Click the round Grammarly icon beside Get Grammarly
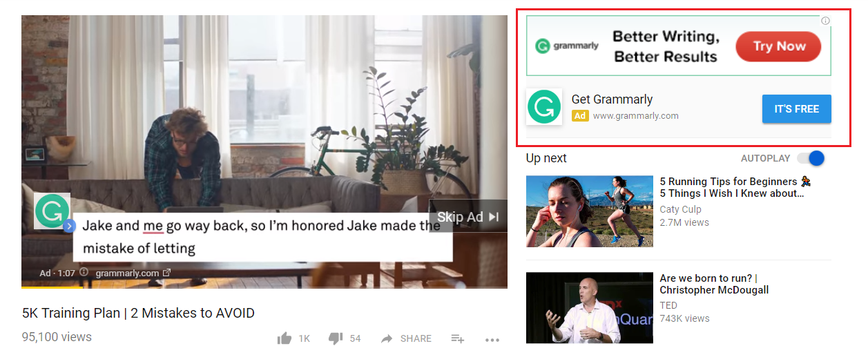The image size is (868, 346). 544,107
